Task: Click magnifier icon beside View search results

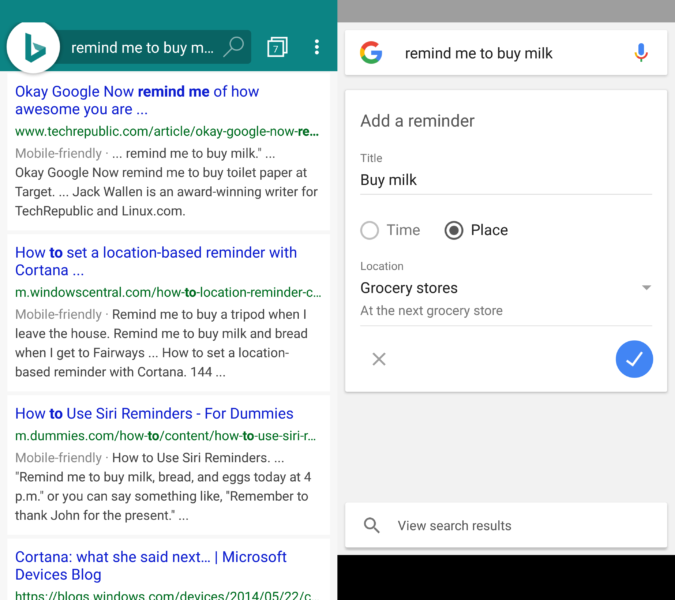Action: [x=371, y=526]
